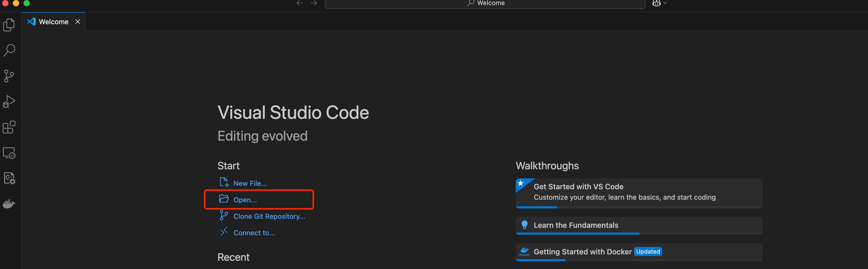
Task: Click the Connect to... link
Action: [x=254, y=233]
